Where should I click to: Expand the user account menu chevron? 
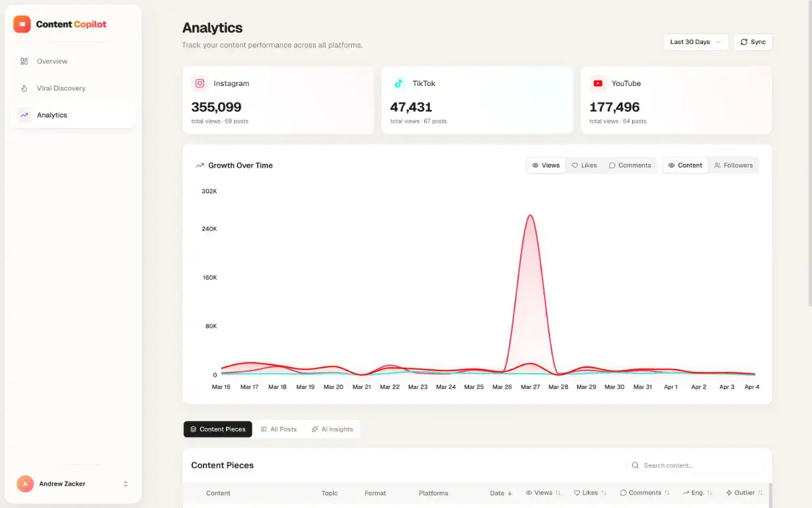click(x=125, y=484)
